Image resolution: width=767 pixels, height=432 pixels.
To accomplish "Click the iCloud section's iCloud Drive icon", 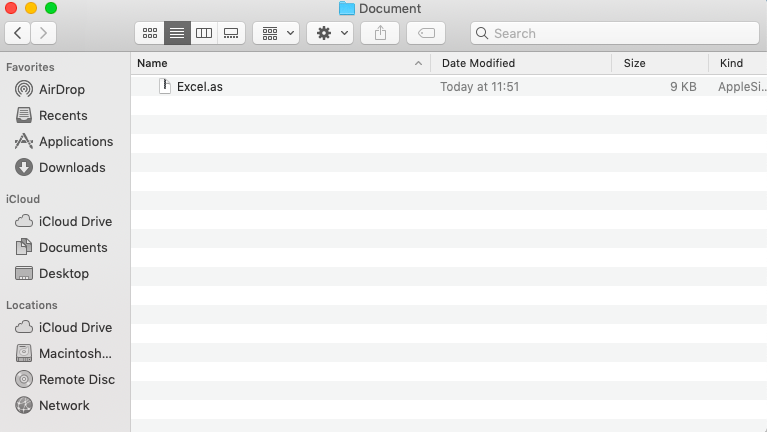I will point(24,221).
